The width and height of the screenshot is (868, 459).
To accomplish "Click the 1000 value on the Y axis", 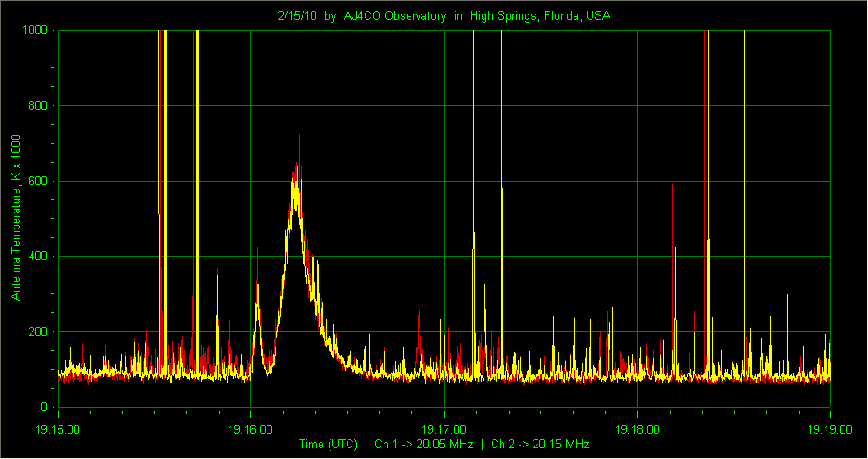I will click(x=35, y=30).
